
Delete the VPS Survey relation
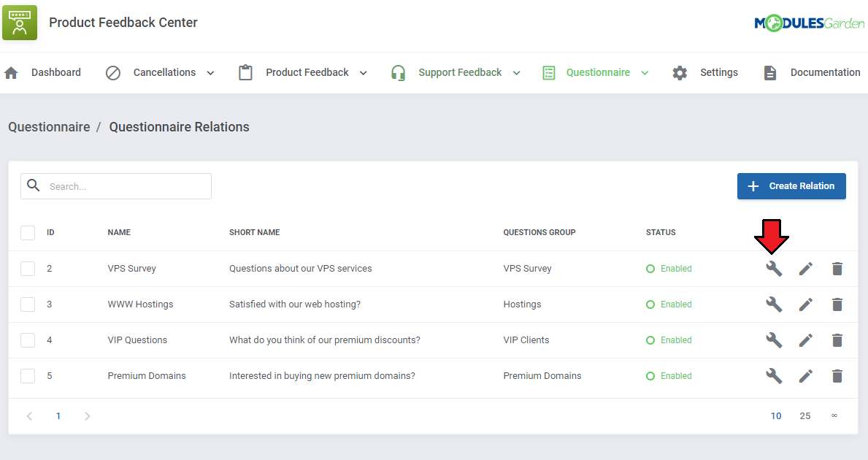pyautogui.click(x=837, y=269)
